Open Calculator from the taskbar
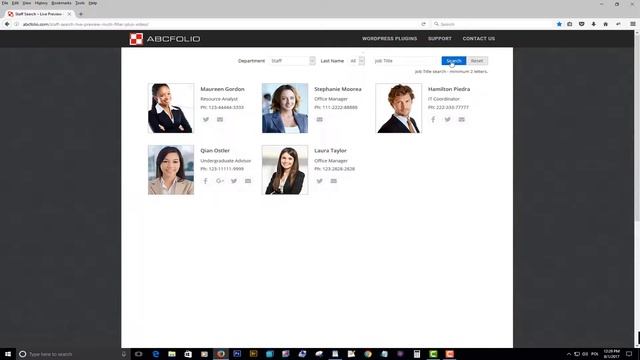Image resolution: width=640 pixels, height=360 pixels. coord(417,354)
